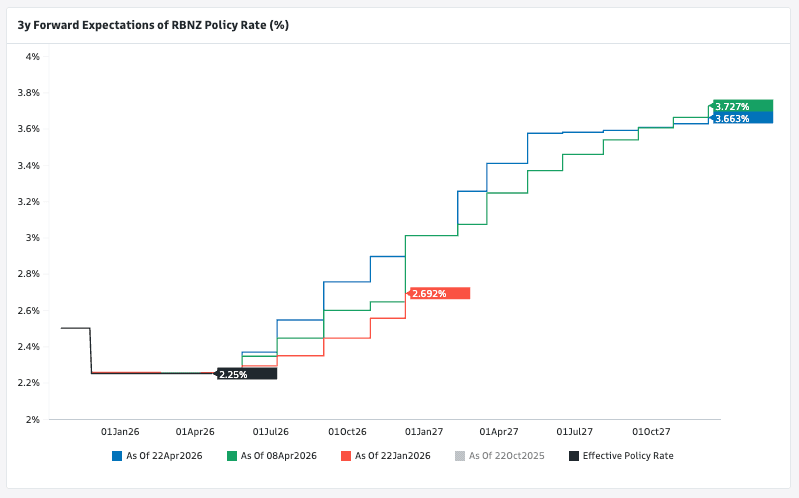The width and height of the screenshot is (799, 498).
Task: Click gray As Of 22Oct2025 legend swatch
Action: (460, 456)
